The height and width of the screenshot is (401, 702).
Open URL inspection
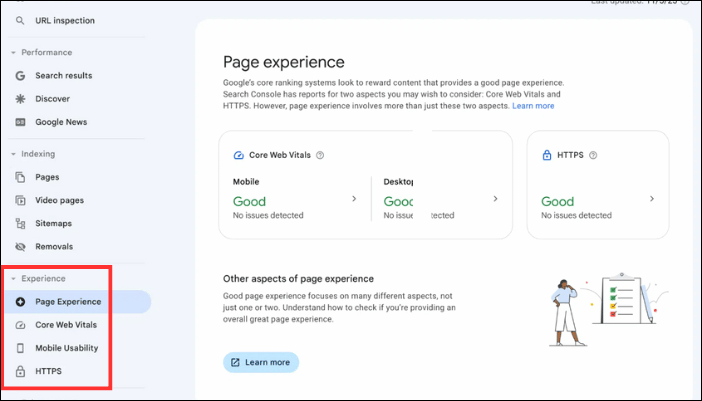(65, 21)
